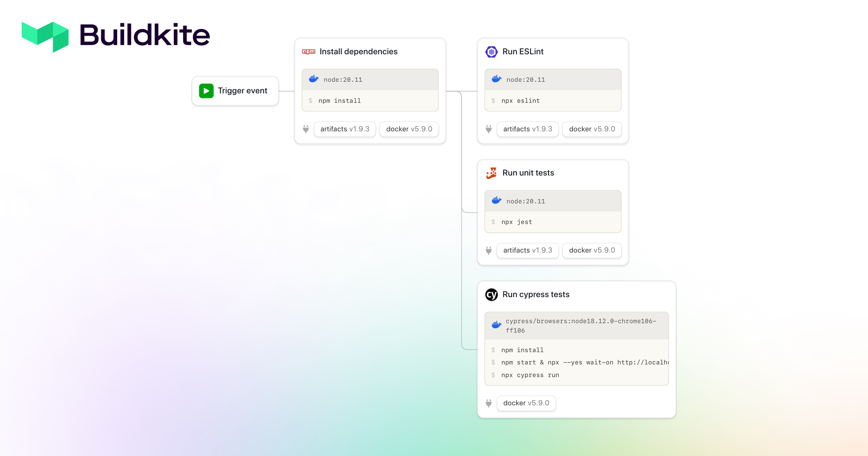Image resolution: width=868 pixels, height=456 pixels.
Task: Click the npx eslint command line
Action: point(520,101)
